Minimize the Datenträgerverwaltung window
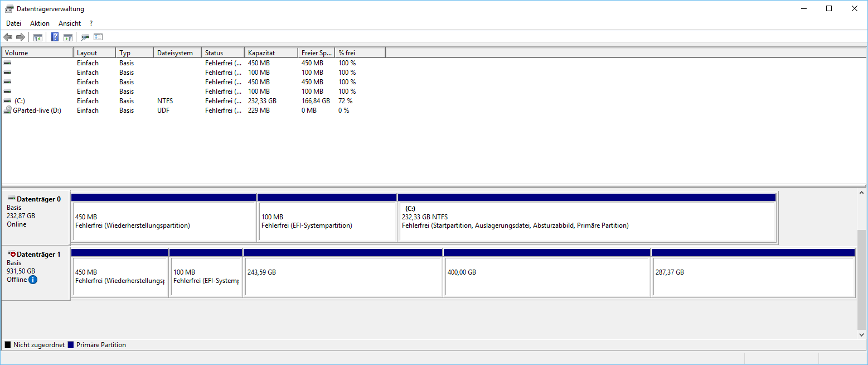The image size is (868, 365). tap(803, 8)
